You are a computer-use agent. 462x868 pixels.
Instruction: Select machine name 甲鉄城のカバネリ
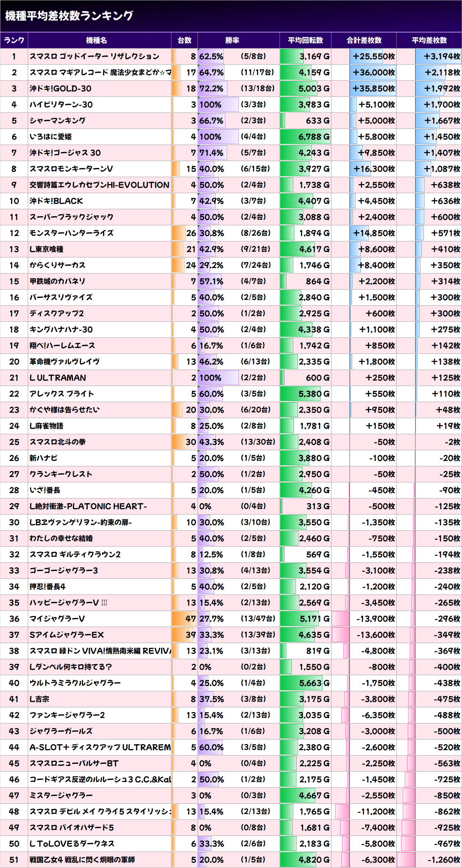(x=57, y=282)
